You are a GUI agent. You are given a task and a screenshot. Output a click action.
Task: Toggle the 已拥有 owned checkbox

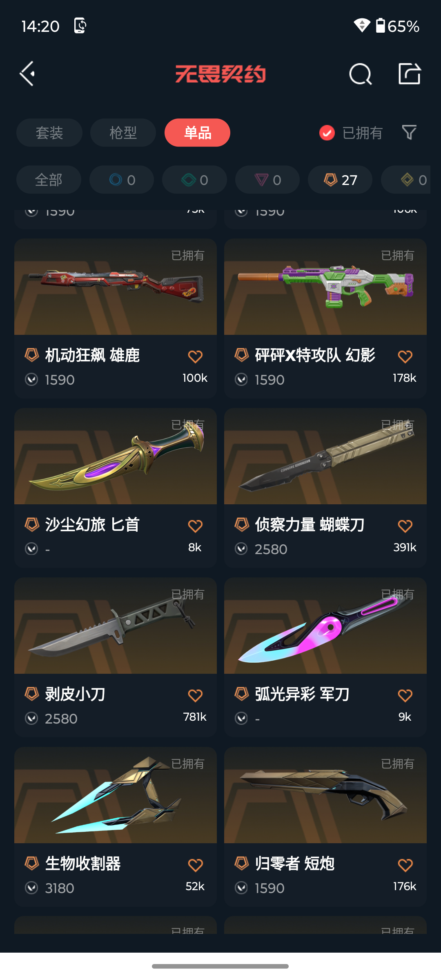click(x=327, y=133)
